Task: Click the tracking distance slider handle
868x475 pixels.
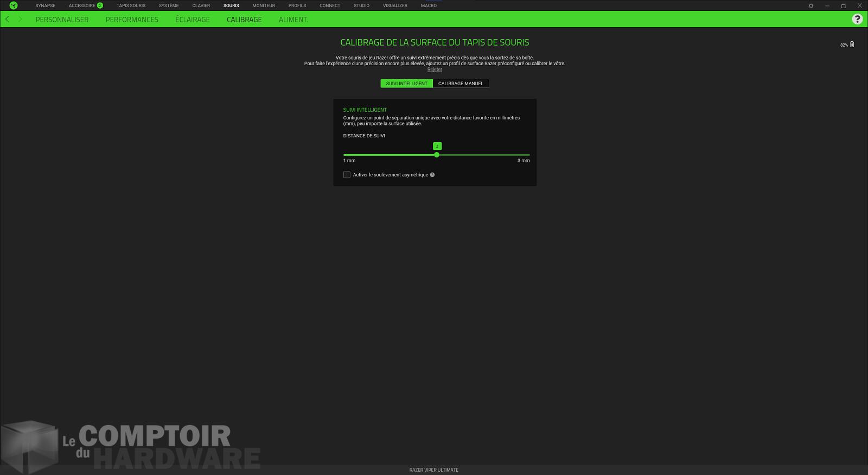Action: point(437,155)
